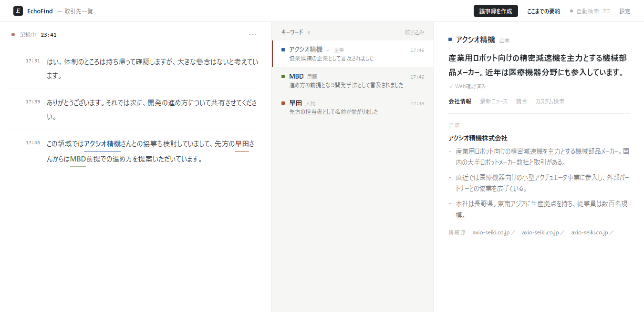The width and height of the screenshot is (644, 312).
Task: Open the transcript more options ellipsis
Action: [x=253, y=34]
